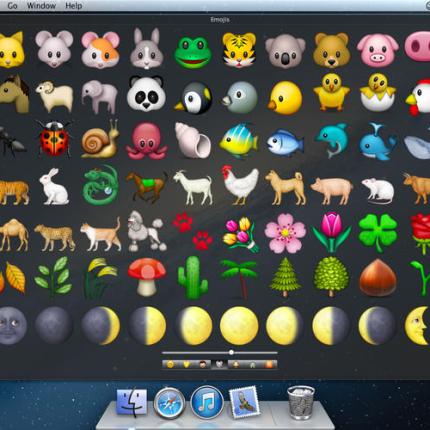Screen dimensions: 430x430
Task: Click the spouting blue whale emoji
Action: pos(377,142)
